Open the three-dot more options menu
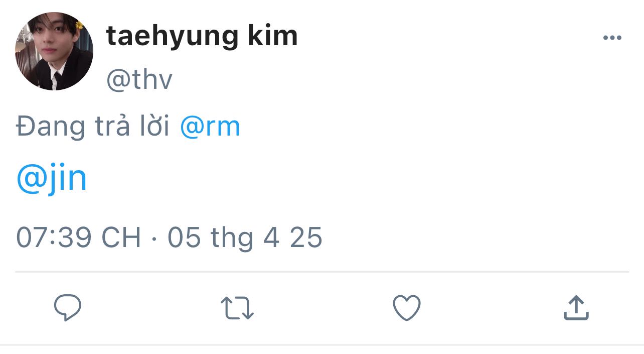This screenshot has height=354, width=644. pyautogui.click(x=612, y=38)
